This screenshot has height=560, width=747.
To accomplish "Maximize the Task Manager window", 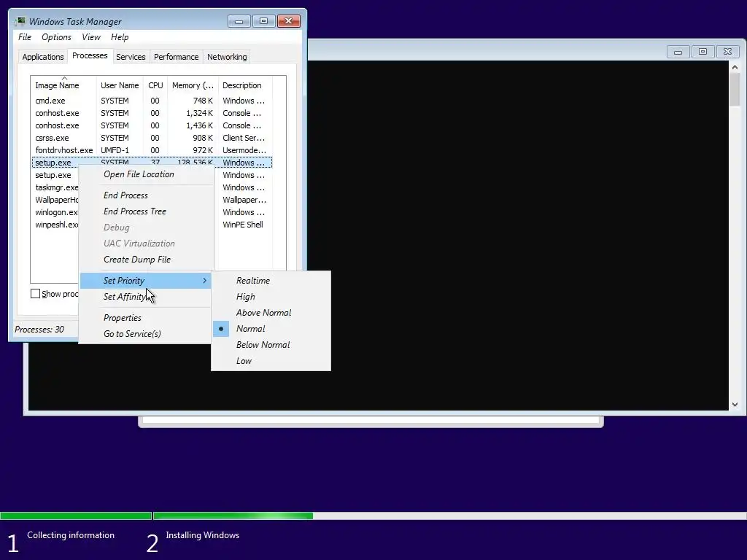I will 263,21.
